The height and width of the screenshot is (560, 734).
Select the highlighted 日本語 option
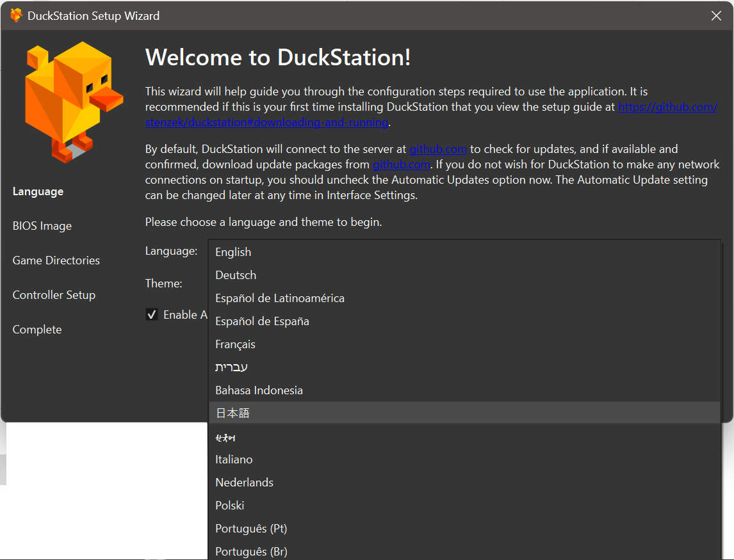(x=464, y=413)
